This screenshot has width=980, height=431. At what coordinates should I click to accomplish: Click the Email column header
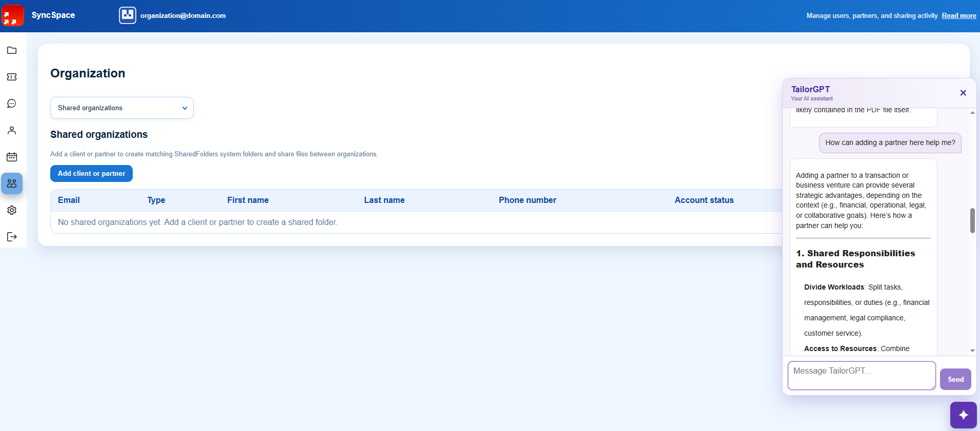click(x=69, y=200)
